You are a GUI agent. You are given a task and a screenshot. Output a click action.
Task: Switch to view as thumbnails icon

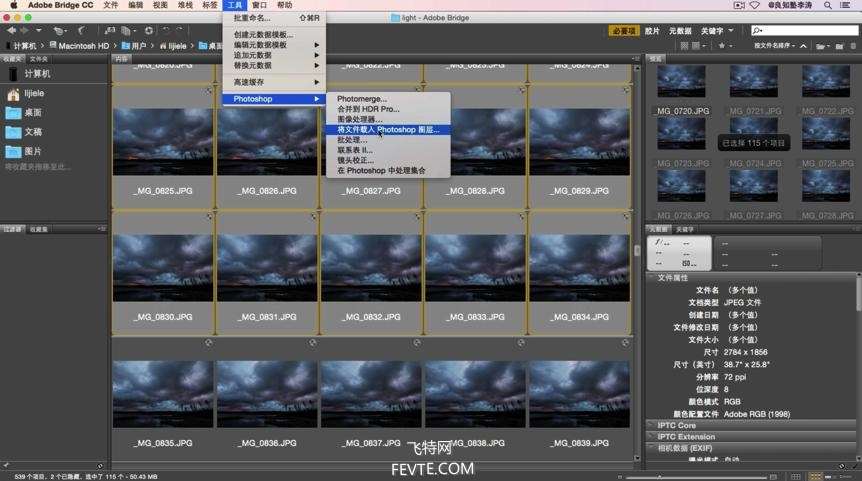click(x=816, y=477)
